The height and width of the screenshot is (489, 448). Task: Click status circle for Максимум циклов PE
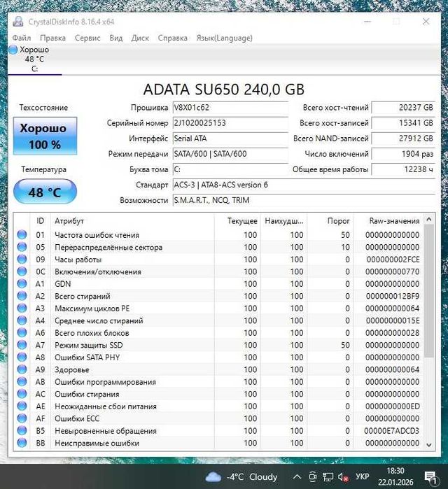(22, 308)
